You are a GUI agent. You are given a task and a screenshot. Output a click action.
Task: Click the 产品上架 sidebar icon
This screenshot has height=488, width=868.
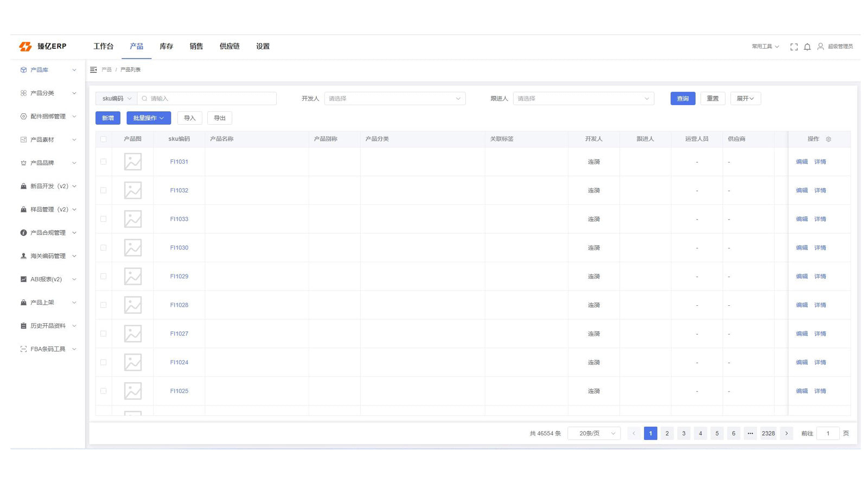(23, 303)
